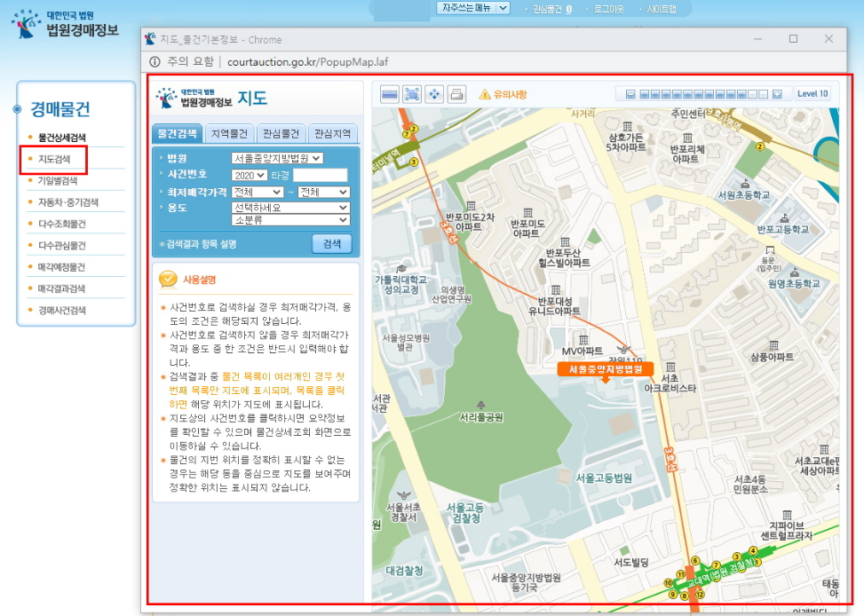Open the 유의사항 warning notice
The height and width of the screenshot is (616, 864).
[x=503, y=94]
